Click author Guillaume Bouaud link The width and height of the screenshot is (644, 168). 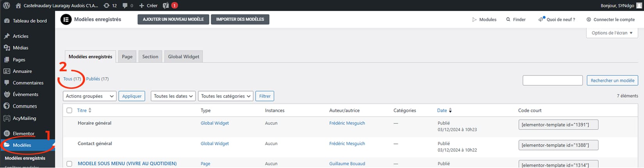(x=347, y=164)
